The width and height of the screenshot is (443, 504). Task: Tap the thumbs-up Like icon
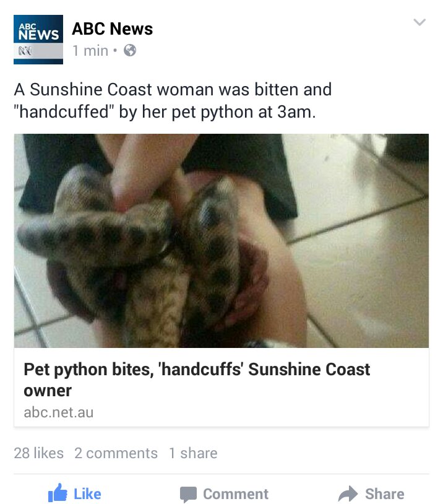[x=58, y=493]
